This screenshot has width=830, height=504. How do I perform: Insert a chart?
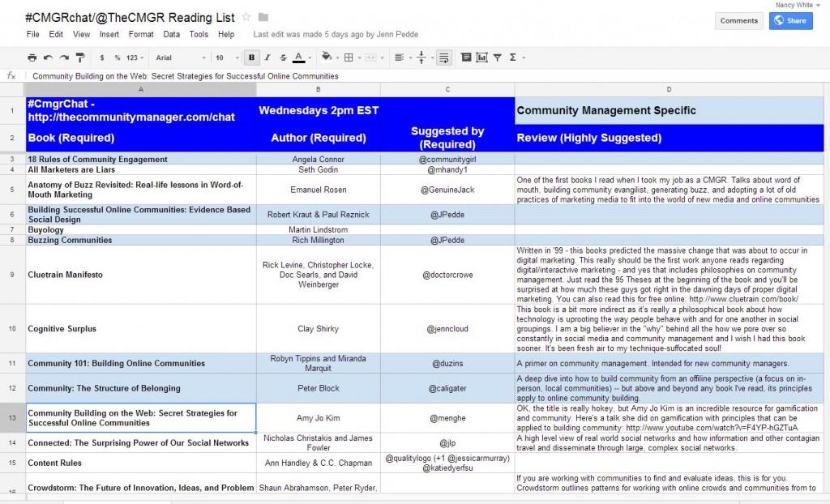click(481, 58)
